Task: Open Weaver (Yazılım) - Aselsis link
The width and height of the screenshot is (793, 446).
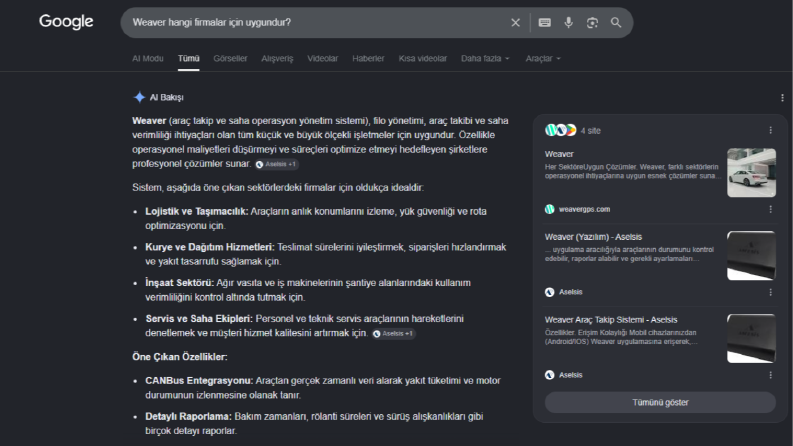Action: [593, 237]
